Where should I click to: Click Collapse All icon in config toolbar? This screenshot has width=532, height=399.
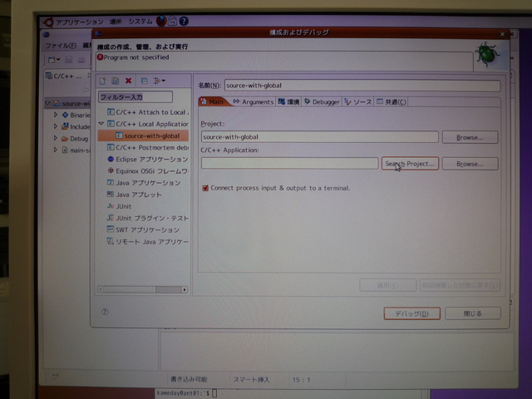pos(144,81)
